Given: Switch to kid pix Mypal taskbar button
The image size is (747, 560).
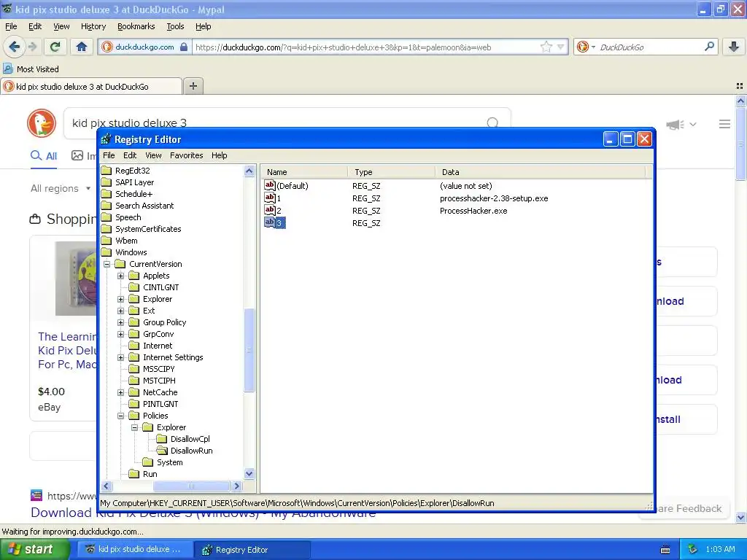Looking at the screenshot, I should [135, 550].
